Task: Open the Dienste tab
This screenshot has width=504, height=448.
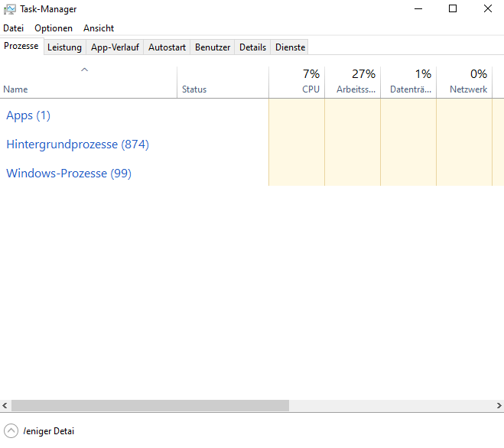Action: [x=290, y=47]
